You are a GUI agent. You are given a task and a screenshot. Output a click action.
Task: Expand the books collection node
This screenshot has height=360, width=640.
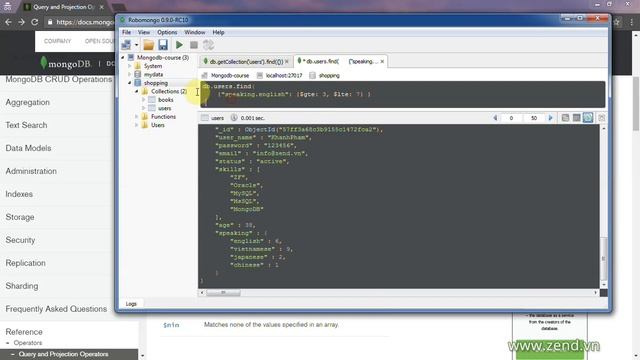point(144,100)
